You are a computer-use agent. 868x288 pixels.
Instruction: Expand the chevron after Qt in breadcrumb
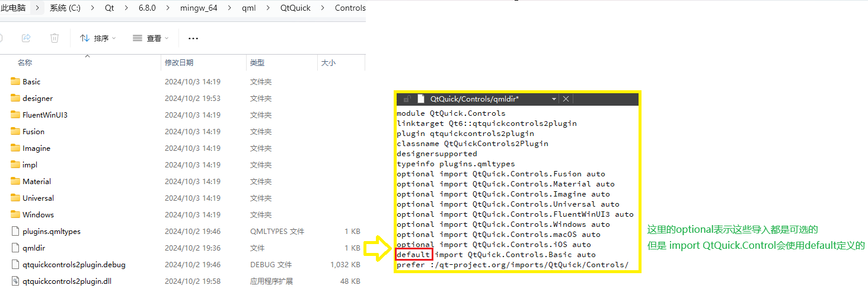(125, 8)
